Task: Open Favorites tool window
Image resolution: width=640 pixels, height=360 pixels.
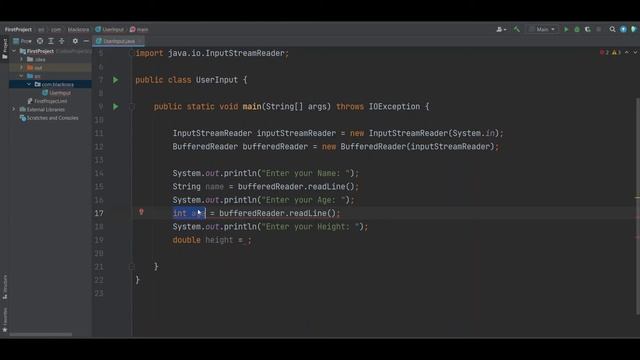Action: [5, 320]
